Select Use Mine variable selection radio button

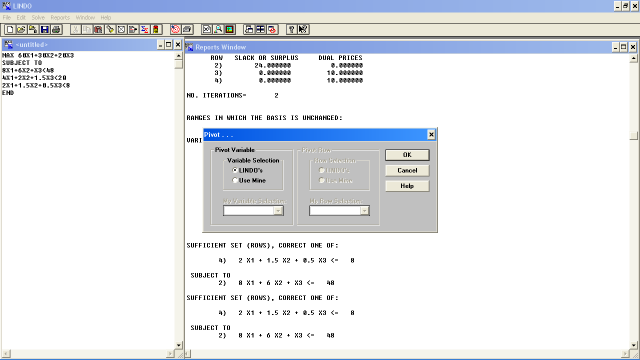click(x=235, y=180)
